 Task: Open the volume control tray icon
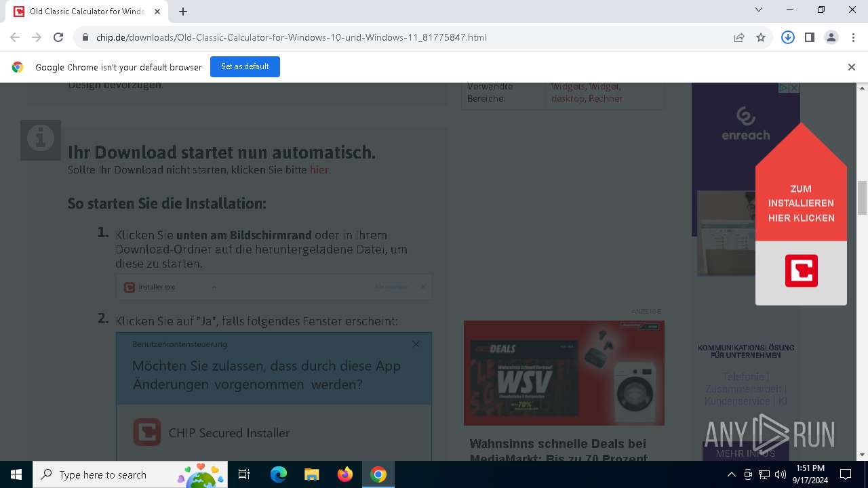click(781, 474)
